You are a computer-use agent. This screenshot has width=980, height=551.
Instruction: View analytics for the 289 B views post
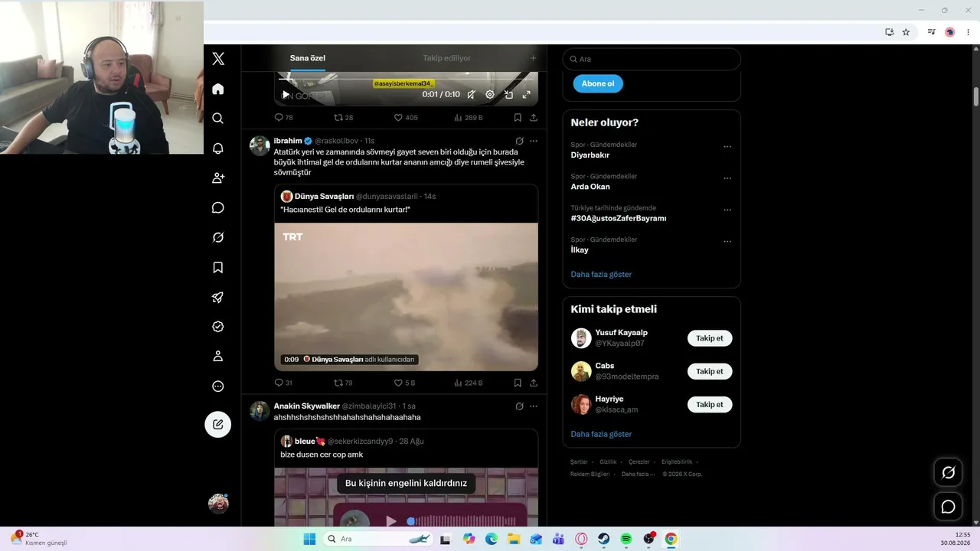469,118
